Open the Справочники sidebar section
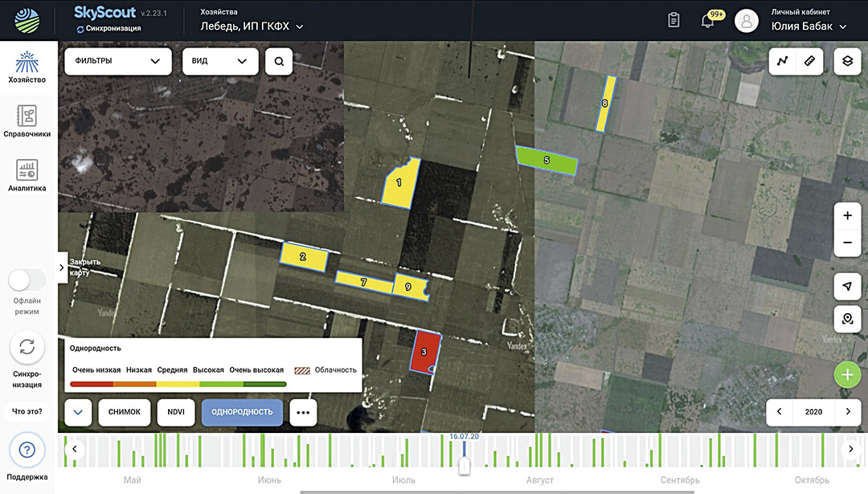This screenshot has height=494, width=868. click(27, 120)
